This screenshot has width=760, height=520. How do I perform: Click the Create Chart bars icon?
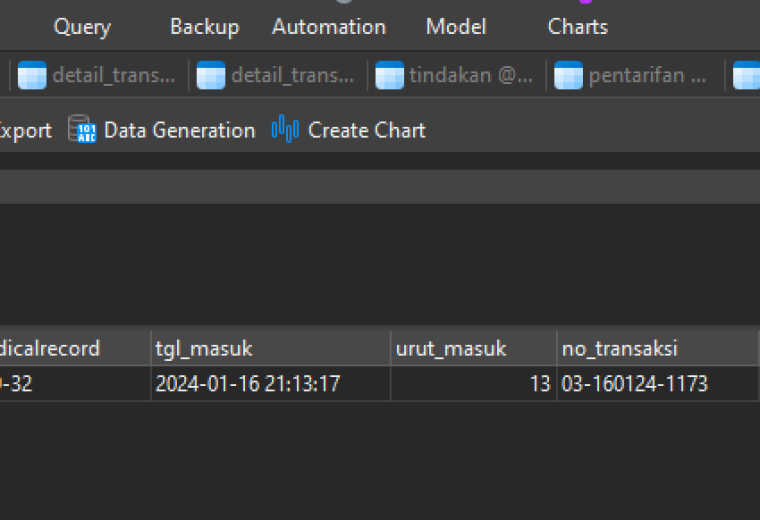pos(285,129)
